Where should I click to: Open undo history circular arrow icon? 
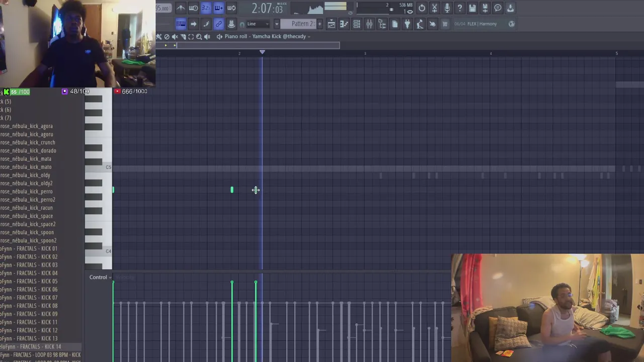422,8
